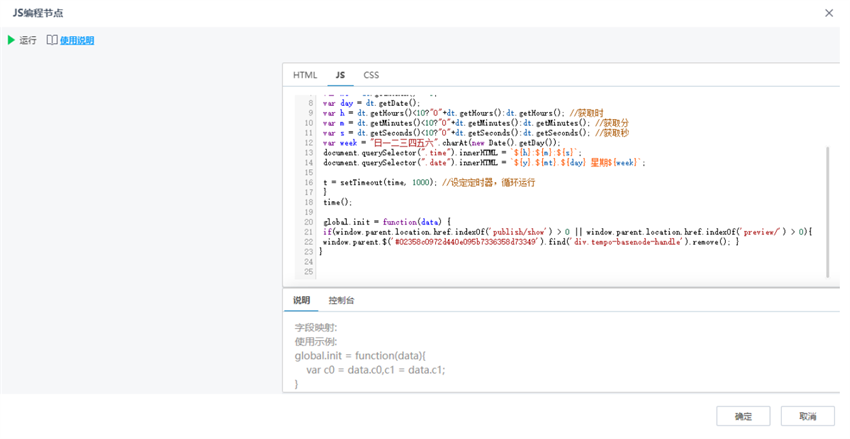850x439 pixels.
Task: Click line number 20 in the gutter
Action: pos(309,221)
